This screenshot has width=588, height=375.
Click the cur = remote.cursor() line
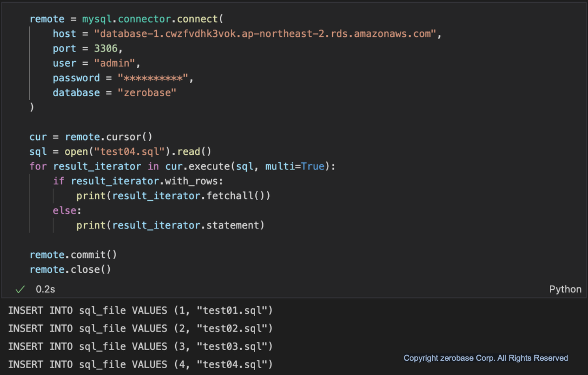[91, 137]
